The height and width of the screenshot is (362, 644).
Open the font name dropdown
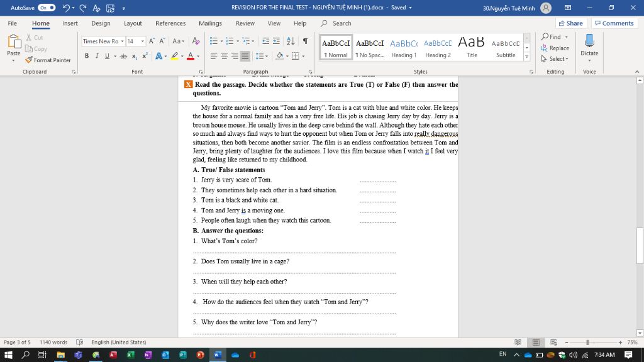pyautogui.click(x=123, y=41)
